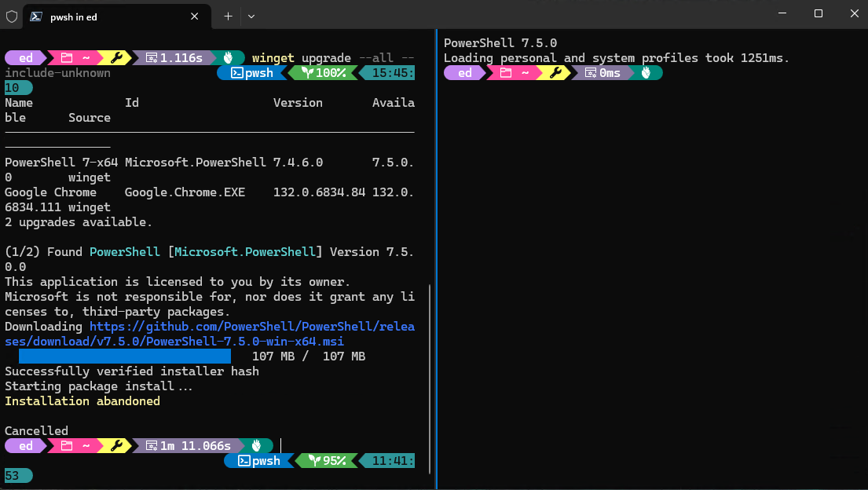Click the '95%' battery segment
This screenshot has height=490, width=868.
(x=327, y=461)
